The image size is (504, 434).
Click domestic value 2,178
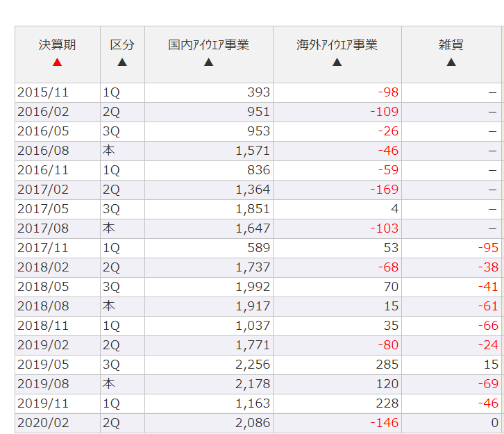253,384
